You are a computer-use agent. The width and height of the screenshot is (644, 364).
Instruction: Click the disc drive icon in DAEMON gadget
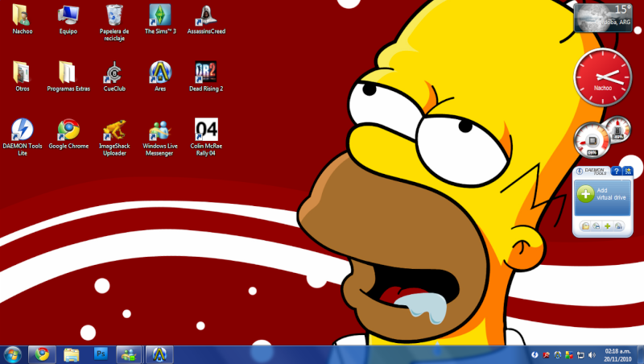point(597,226)
